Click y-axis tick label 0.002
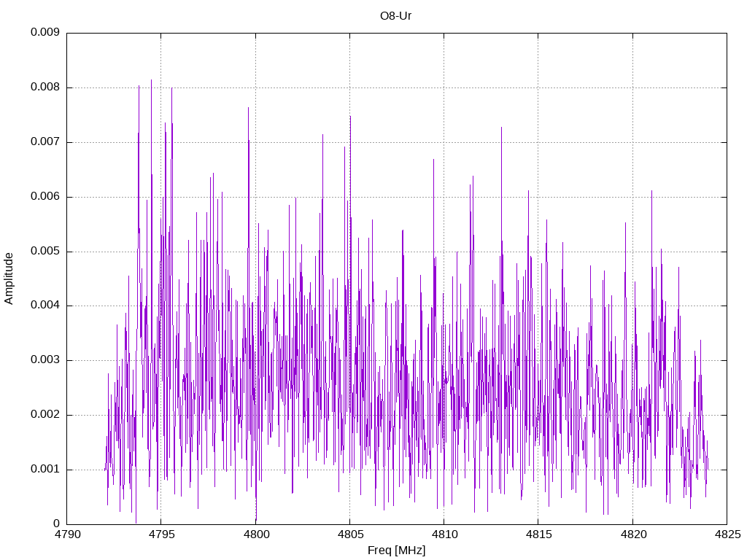 45,414
